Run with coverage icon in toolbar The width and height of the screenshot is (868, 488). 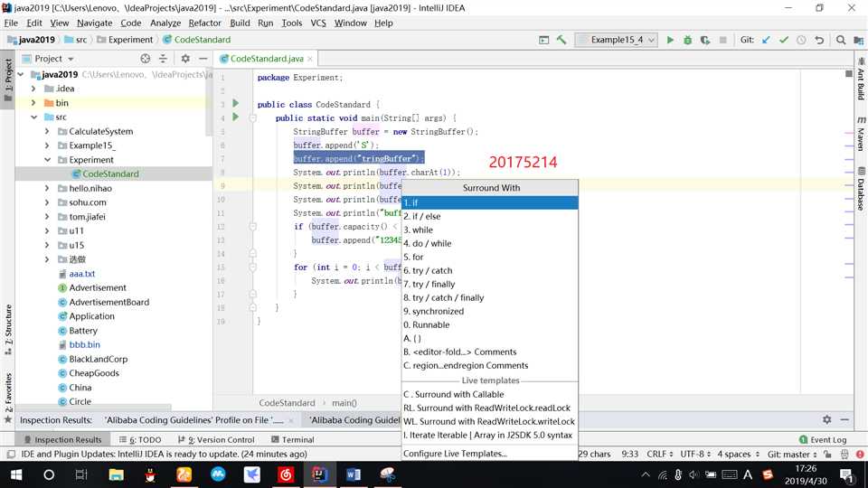pos(705,40)
